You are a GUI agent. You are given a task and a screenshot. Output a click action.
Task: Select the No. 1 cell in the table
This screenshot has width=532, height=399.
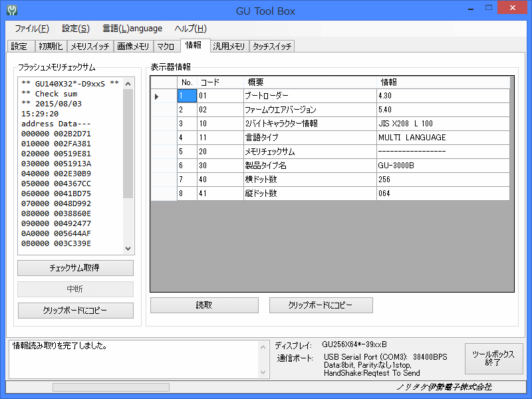pos(188,96)
